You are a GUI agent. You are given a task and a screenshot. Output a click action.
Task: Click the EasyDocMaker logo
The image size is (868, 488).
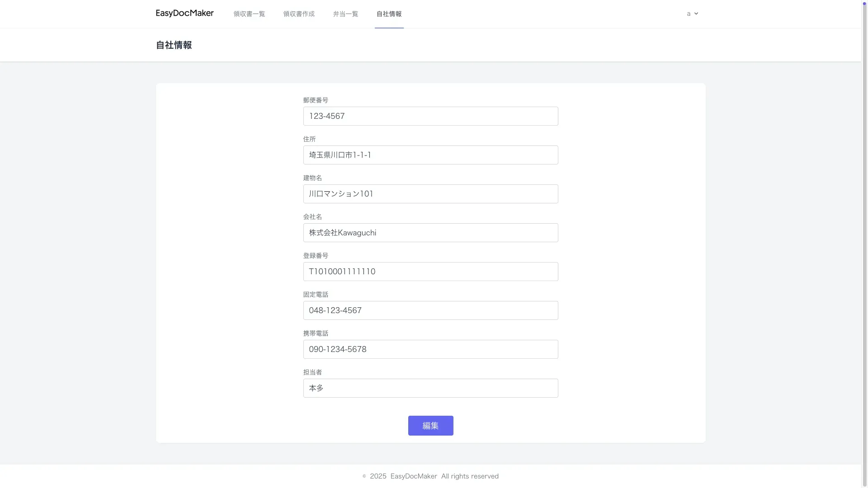[184, 14]
